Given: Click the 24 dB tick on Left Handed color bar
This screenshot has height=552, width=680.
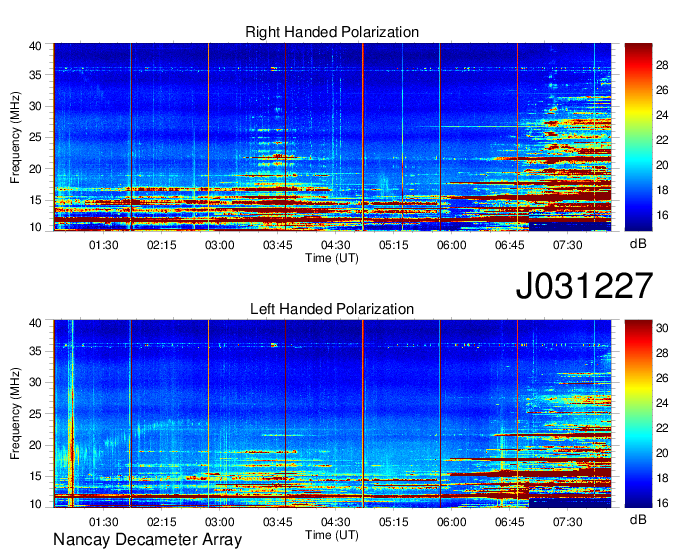Looking at the screenshot, I should pos(662,403).
